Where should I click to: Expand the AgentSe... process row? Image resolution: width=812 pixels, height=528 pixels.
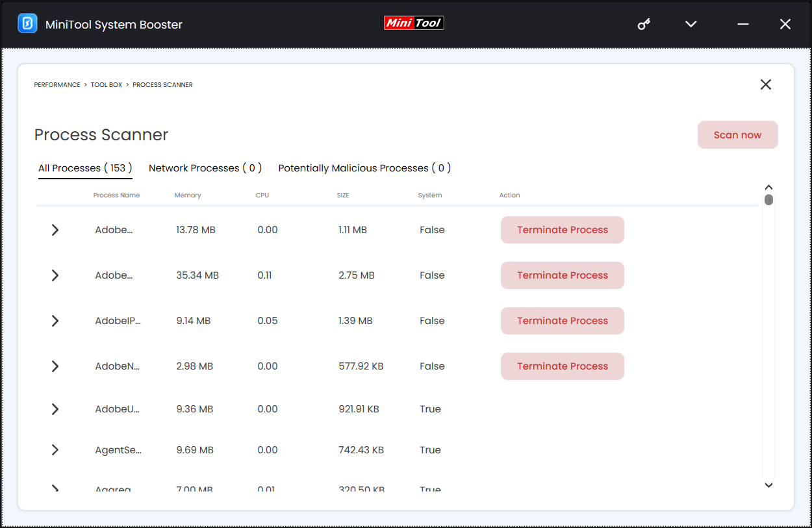point(55,450)
